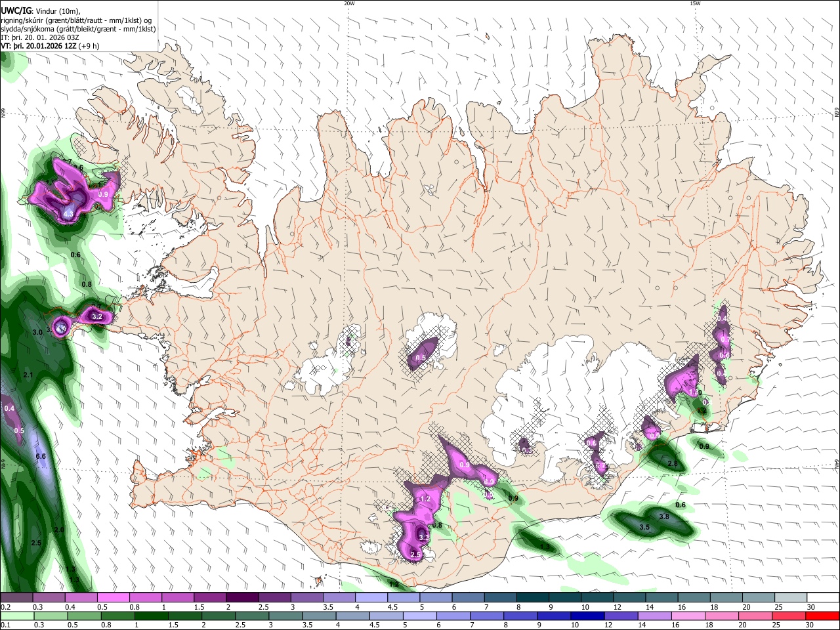This screenshot has height=630, width=840.
Task: Click the "slydda/snjókoma" legend description line
Action: click(78, 29)
